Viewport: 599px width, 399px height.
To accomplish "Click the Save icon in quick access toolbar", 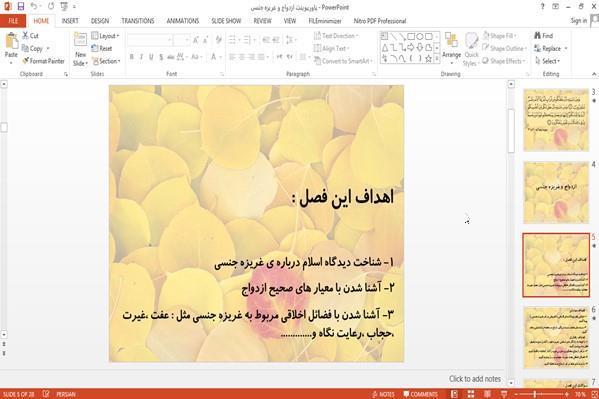I will [x=21, y=6].
